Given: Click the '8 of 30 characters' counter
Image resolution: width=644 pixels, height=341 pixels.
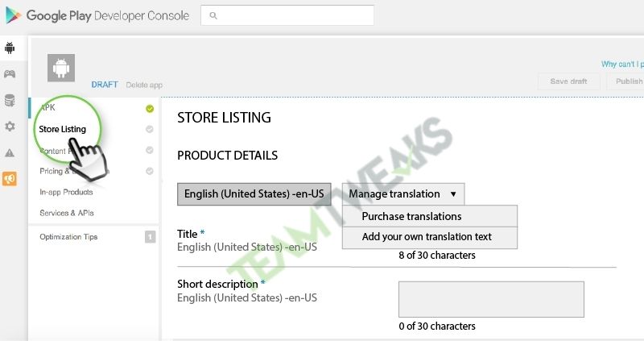Looking at the screenshot, I should [437, 256].
